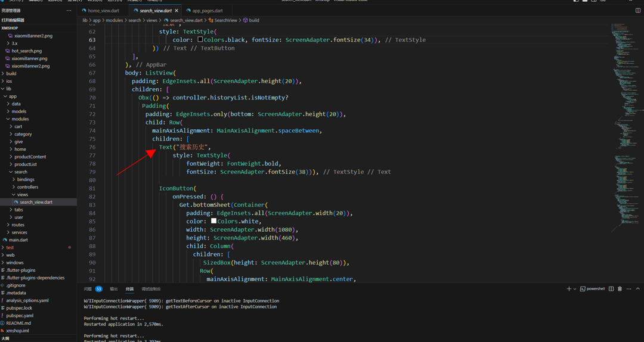
Task: Kill terminal using the trash icon
Action: [620, 289]
